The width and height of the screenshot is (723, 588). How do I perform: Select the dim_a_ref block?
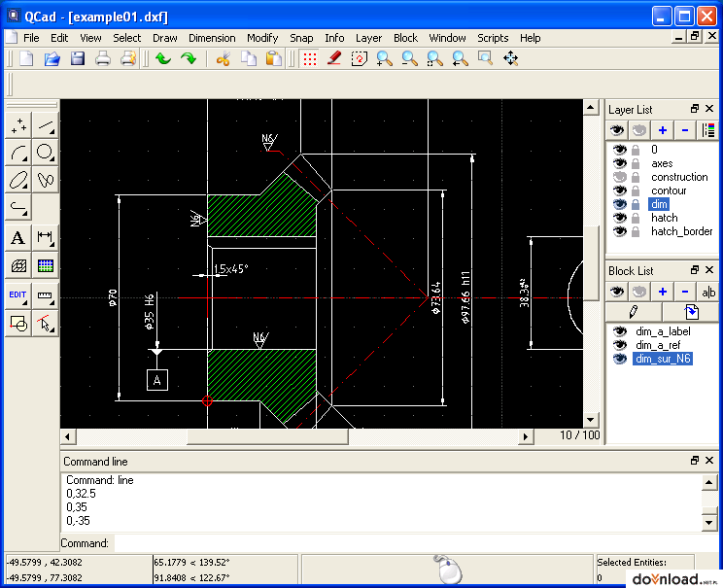pos(658,345)
